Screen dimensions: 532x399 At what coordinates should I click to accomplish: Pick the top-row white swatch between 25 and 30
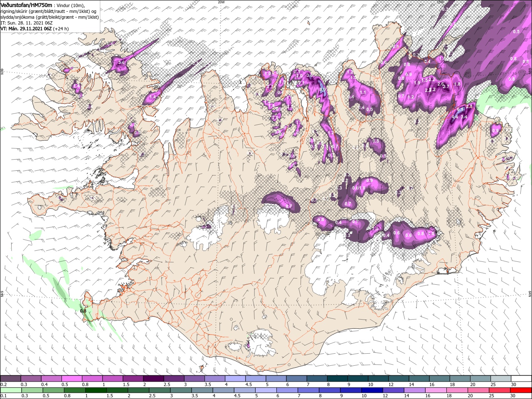click(501, 379)
